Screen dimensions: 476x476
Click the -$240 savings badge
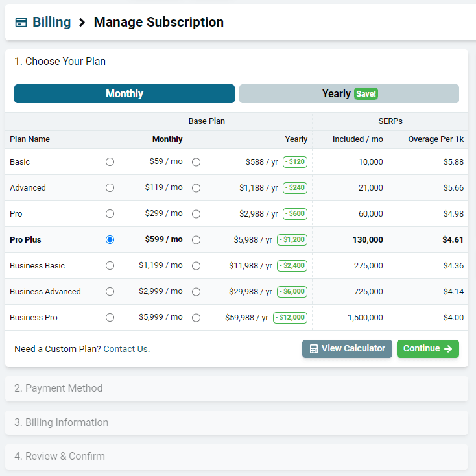tap(295, 188)
